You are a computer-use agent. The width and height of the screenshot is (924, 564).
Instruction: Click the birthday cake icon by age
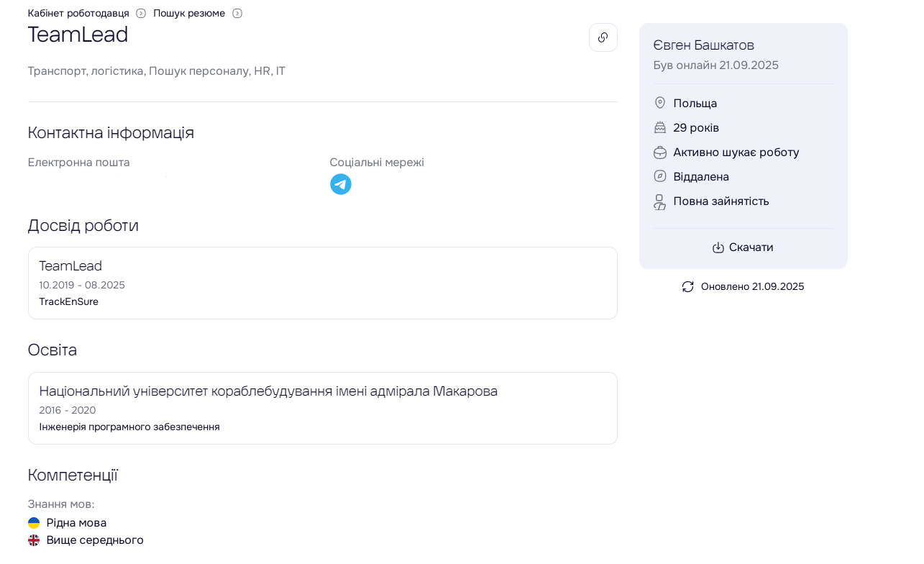(659, 127)
